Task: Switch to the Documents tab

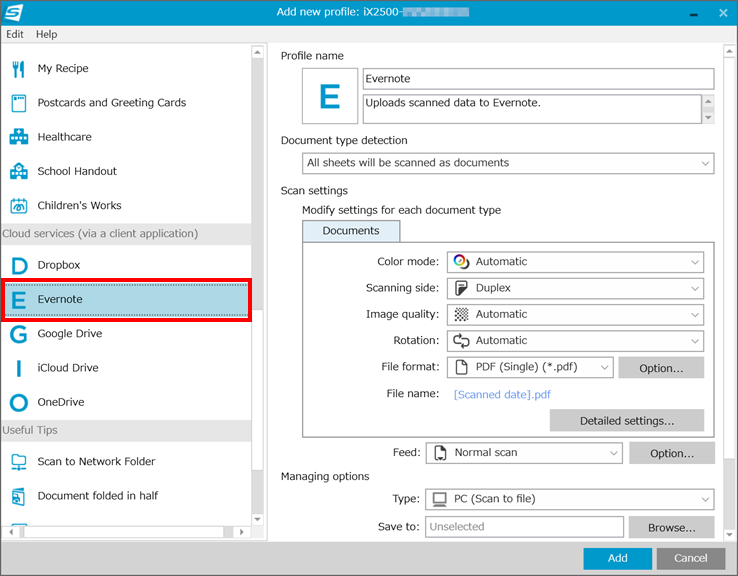Action: [351, 231]
